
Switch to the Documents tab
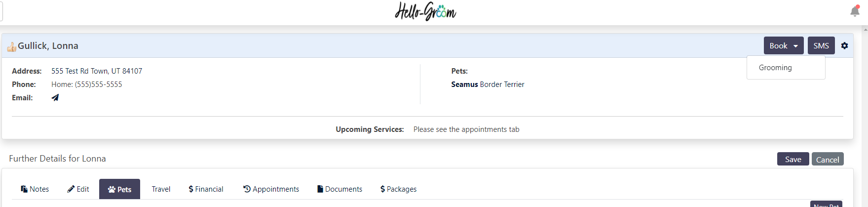(340, 189)
